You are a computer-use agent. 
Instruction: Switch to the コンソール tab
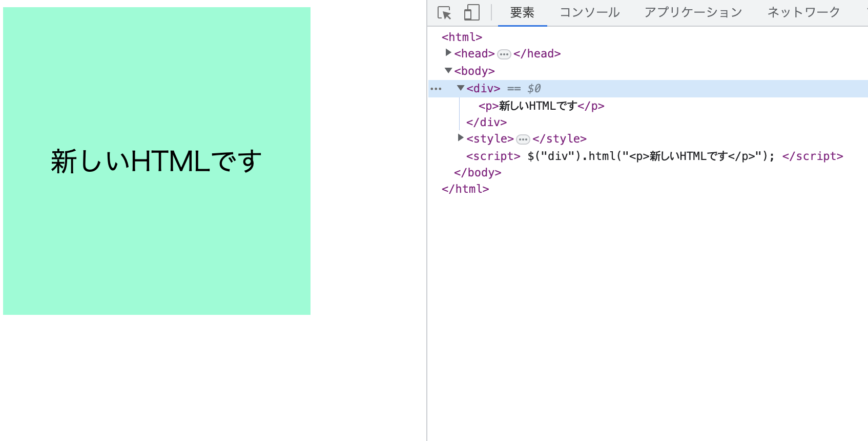tap(589, 12)
